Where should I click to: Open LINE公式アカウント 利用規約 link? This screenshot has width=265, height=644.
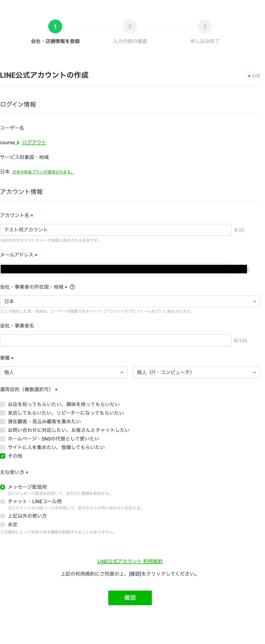coord(130,562)
